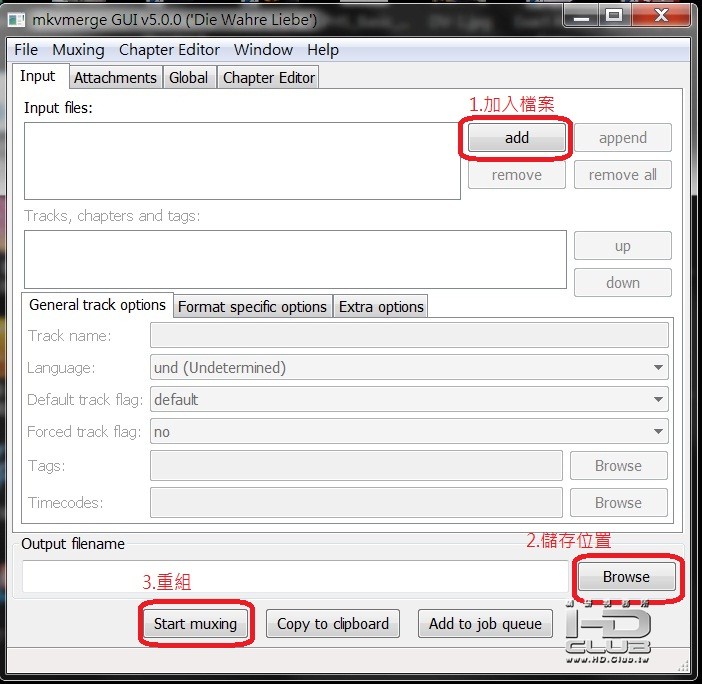Click Browse button next to Timecodes
Viewport: 702px width, 684px height.
(x=618, y=502)
